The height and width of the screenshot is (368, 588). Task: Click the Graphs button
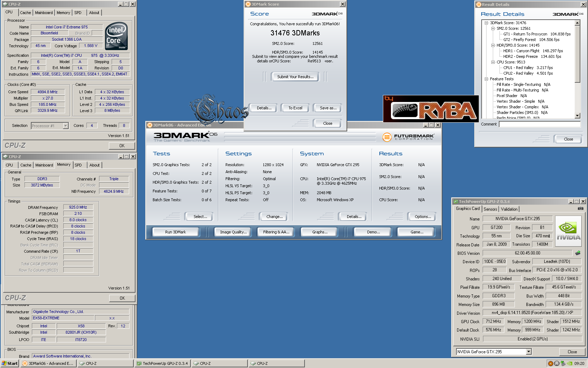pyautogui.click(x=320, y=232)
